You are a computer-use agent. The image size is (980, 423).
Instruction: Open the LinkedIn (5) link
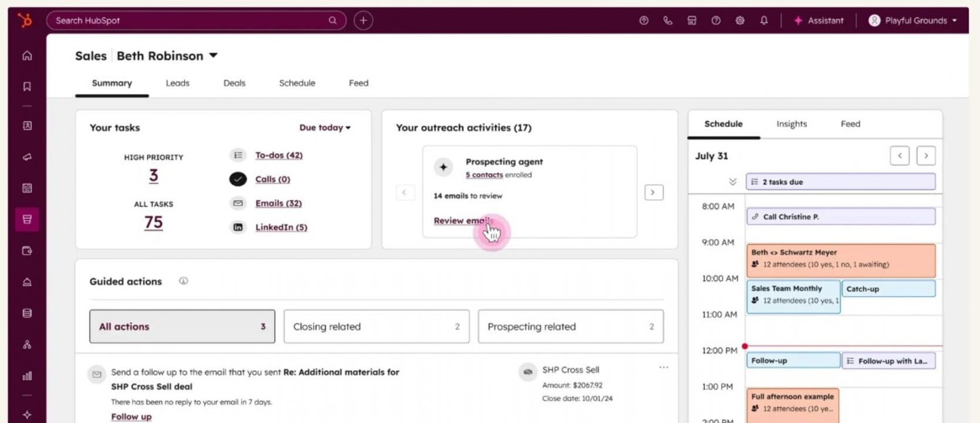[x=281, y=227]
